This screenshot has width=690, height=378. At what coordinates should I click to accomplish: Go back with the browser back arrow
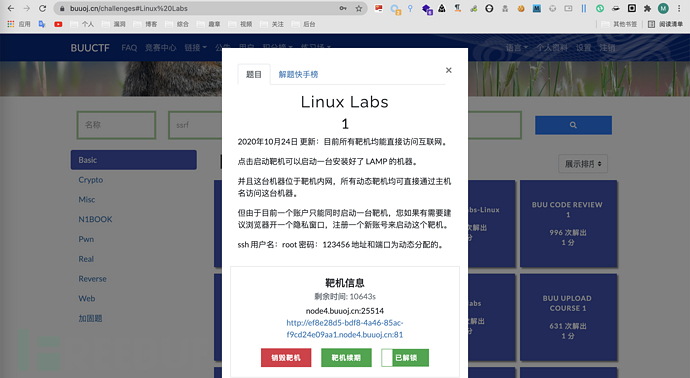pos(11,8)
